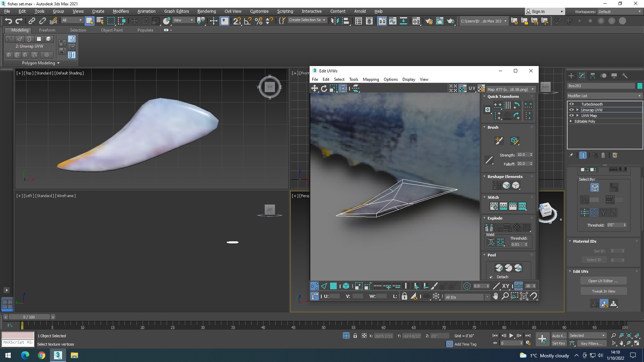This screenshot has width=644, height=362.
Task: Collapse the Quick Transform rollout
Action: (x=484, y=96)
